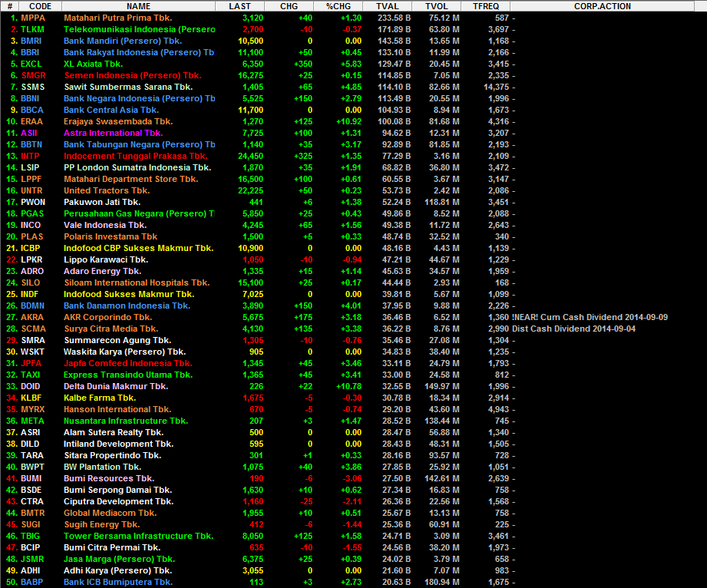Select Pakuwon Jati Tbk.
This screenshot has height=588, width=707.
(102, 202)
